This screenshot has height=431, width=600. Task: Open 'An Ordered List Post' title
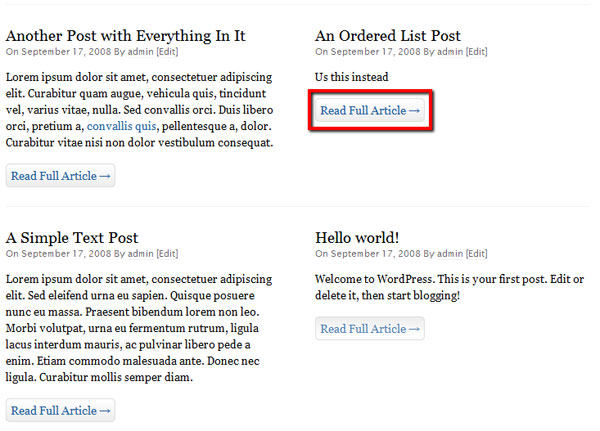point(388,36)
